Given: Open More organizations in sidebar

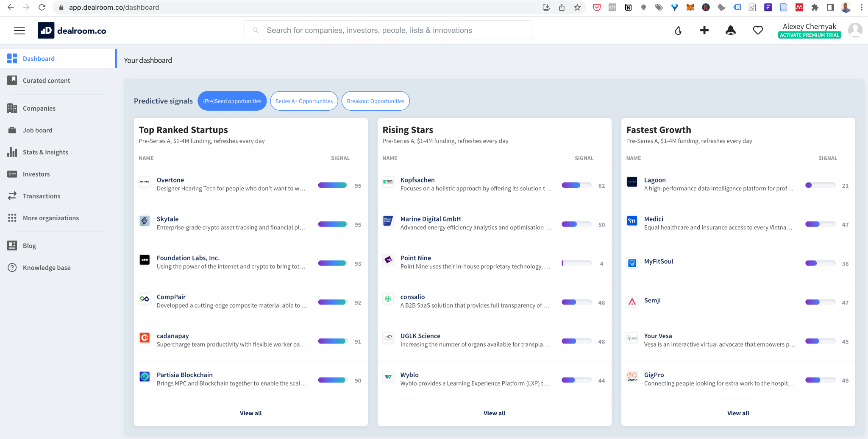Looking at the screenshot, I should pos(51,218).
